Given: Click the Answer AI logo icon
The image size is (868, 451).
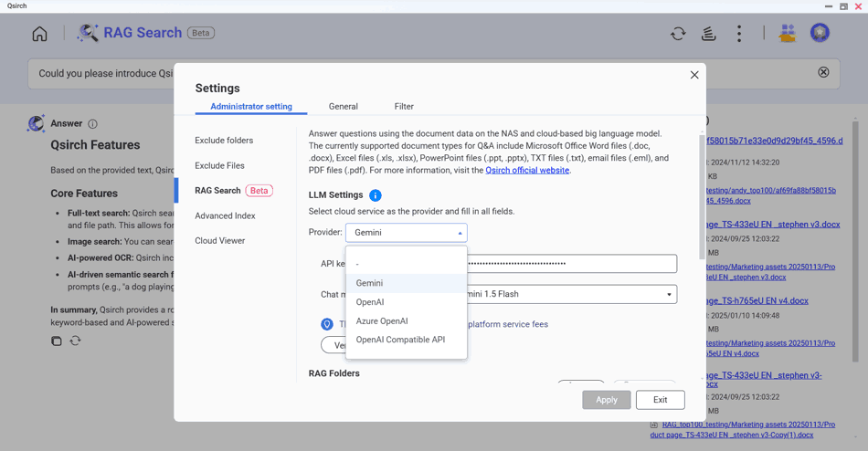Looking at the screenshot, I should (x=36, y=123).
